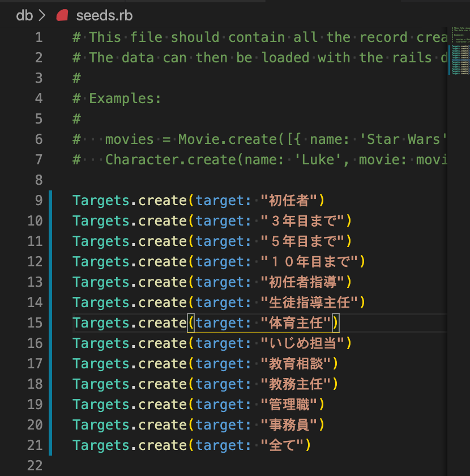Click the create method on line 12

click(x=163, y=261)
